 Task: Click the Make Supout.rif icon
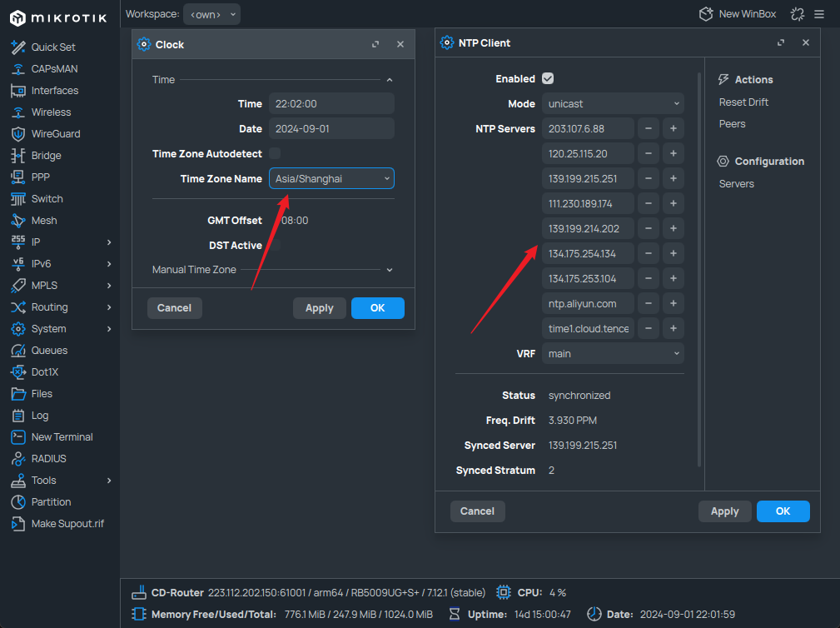pyautogui.click(x=18, y=524)
